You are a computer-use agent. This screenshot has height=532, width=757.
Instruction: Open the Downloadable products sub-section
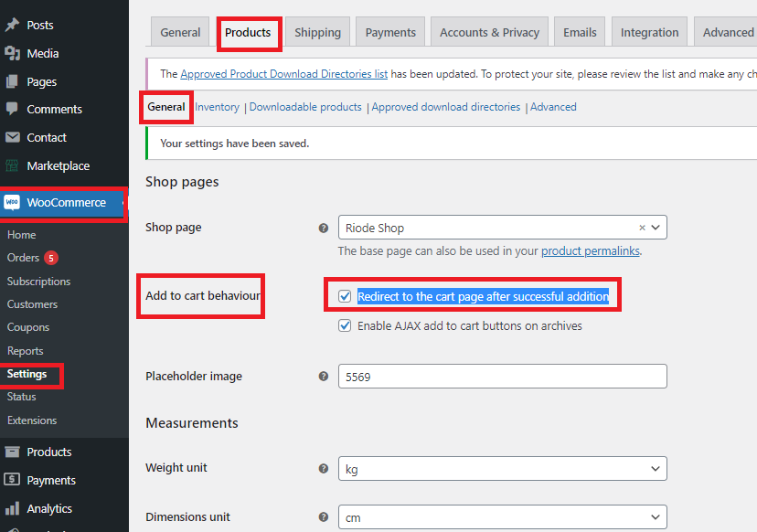point(305,107)
